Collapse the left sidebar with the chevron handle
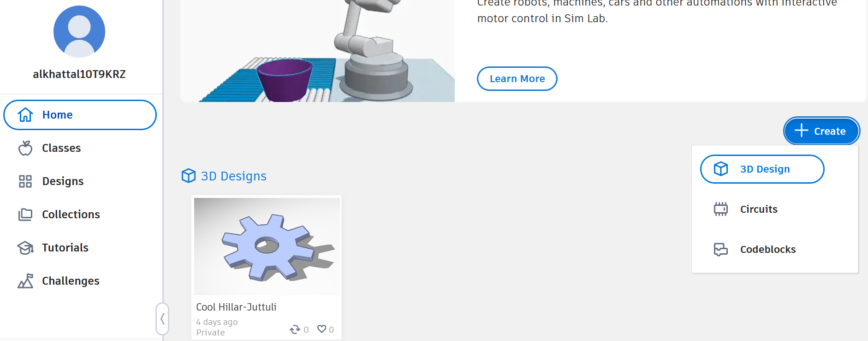This screenshot has height=341, width=868. (162, 318)
